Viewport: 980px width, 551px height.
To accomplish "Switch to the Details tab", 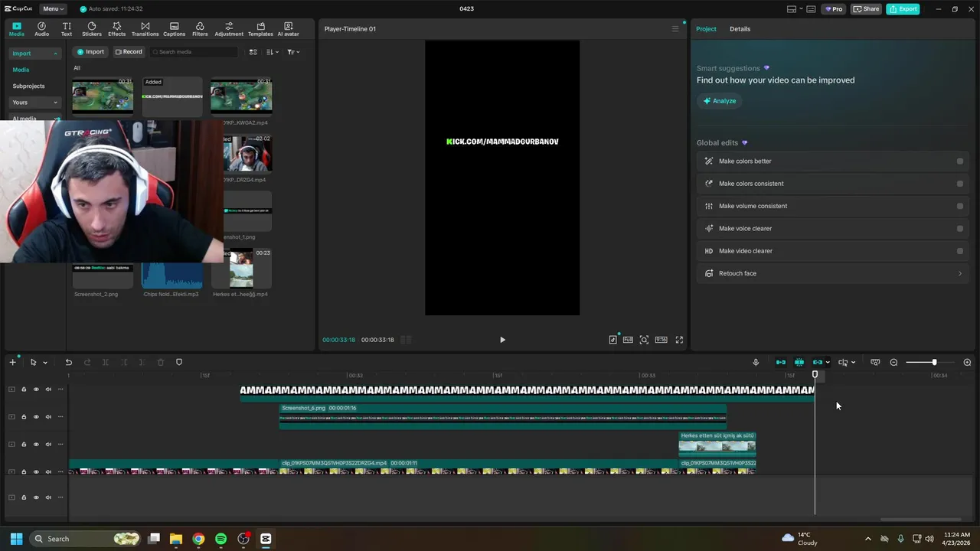I will [740, 29].
